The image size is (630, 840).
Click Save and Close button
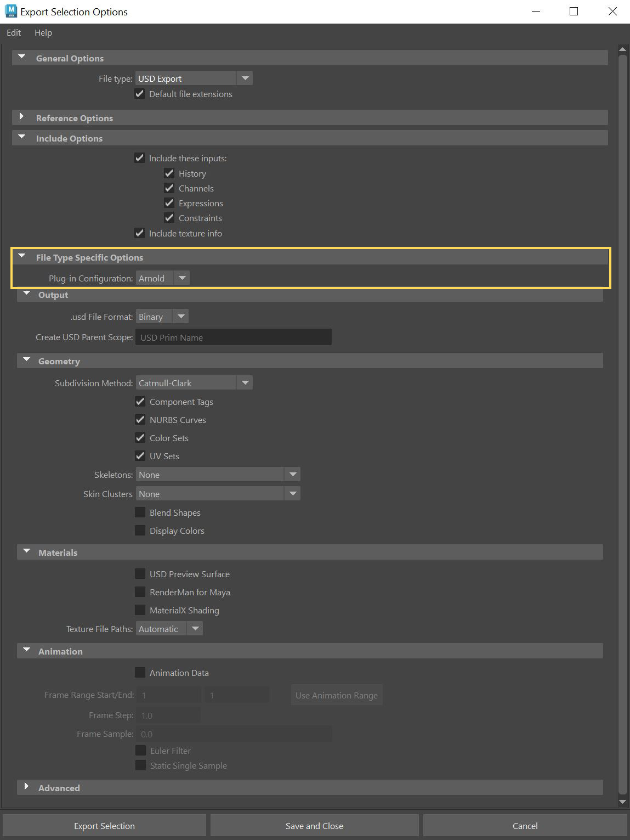pos(314,826)
